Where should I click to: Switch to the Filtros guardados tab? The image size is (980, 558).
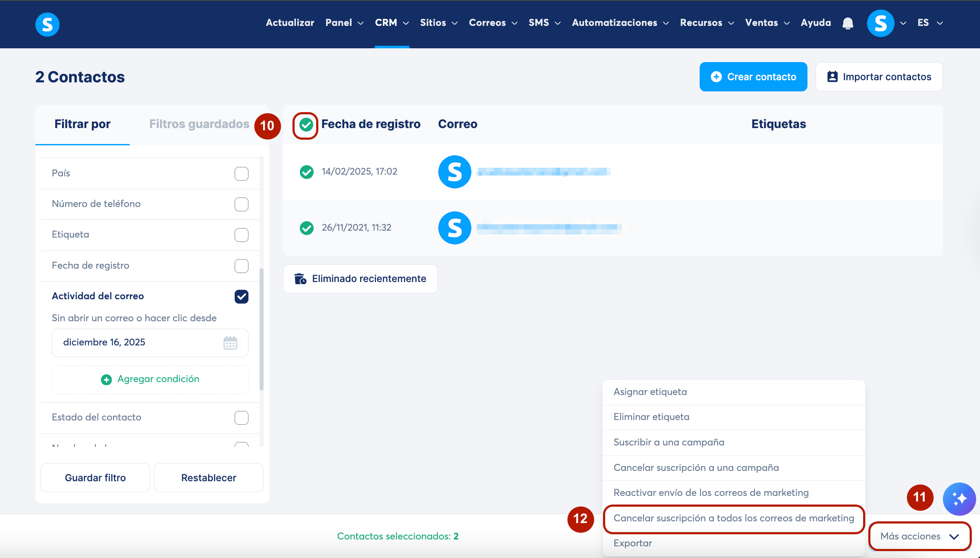(x=199, y=124)
